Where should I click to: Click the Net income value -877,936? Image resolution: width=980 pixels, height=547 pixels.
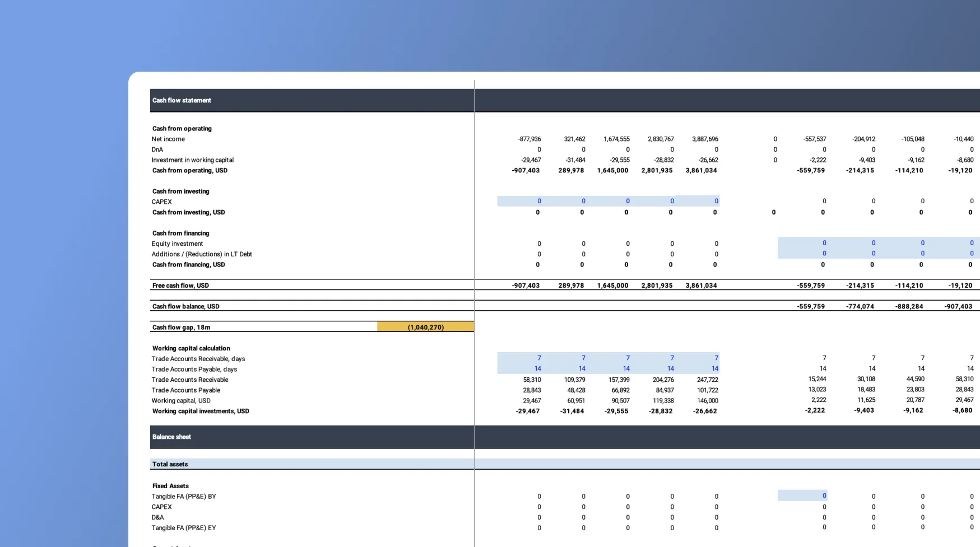click(529, 139)
